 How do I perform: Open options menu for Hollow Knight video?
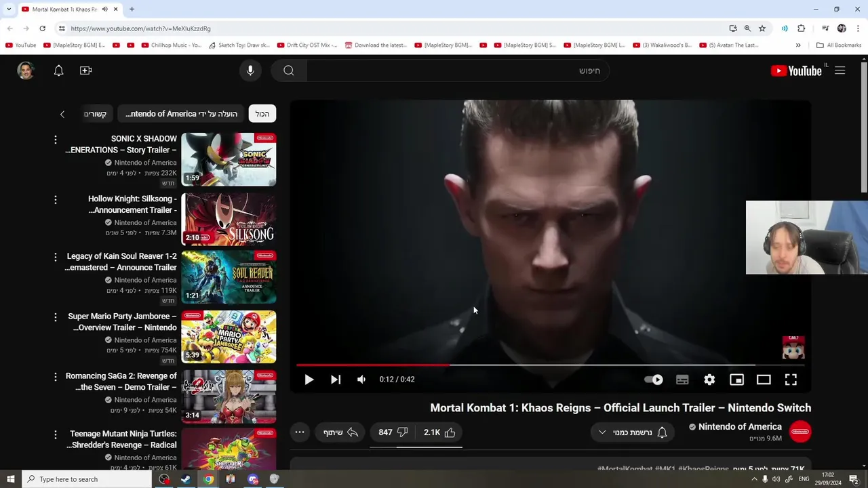click(x=56, y=199)
